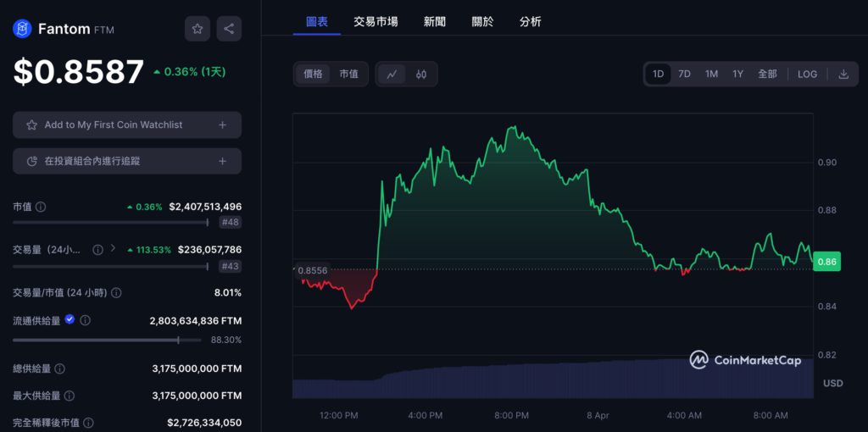Expand Add to My First Coin Watchlist plus
Viewport: 868px width, 432px height.
tap(222, 125)
